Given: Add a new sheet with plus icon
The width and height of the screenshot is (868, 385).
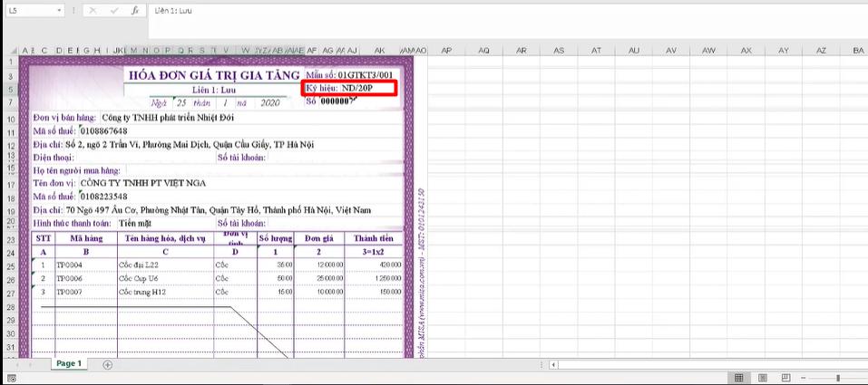Looking at the screenshot, I should pos(108,364).
